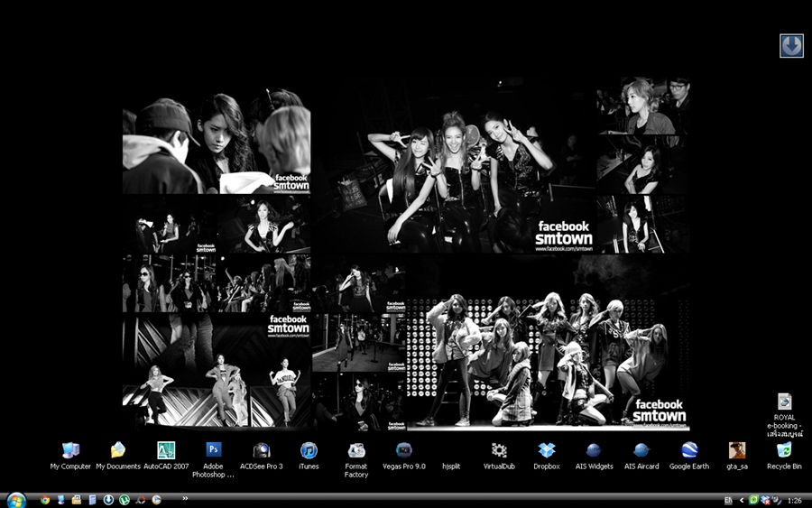Launch gta_sa game shortcut

[x=737, y=456]
